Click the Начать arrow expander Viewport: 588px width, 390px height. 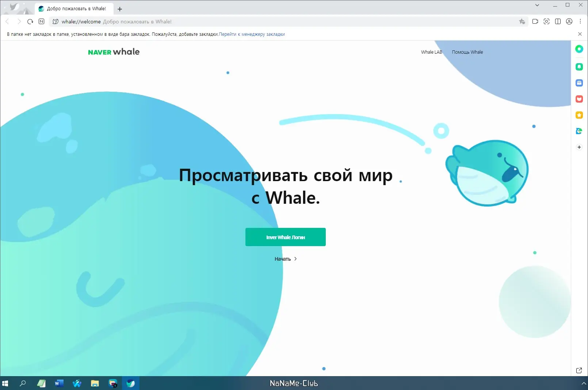(x=296, y=259)
